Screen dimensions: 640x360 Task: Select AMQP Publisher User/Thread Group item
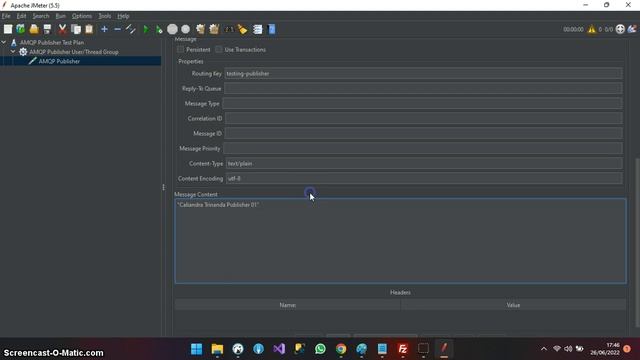[x=73, y=52]
